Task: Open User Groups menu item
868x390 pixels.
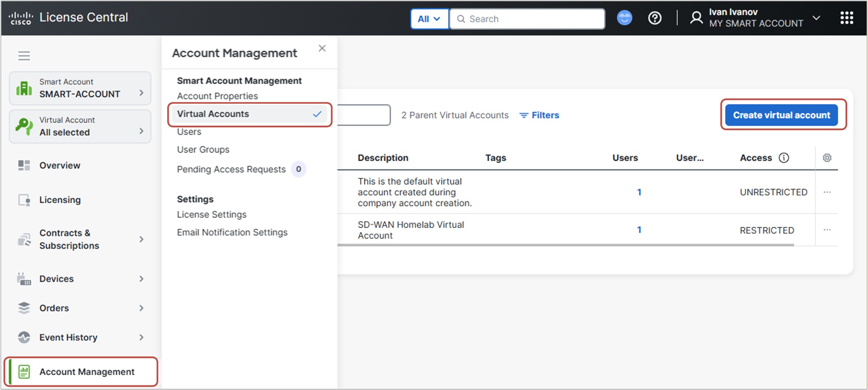Action: click(203, 150)
